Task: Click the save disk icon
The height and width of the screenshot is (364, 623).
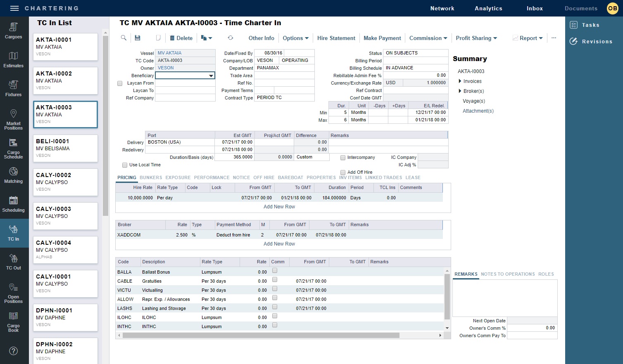Action: pos(138,38)
